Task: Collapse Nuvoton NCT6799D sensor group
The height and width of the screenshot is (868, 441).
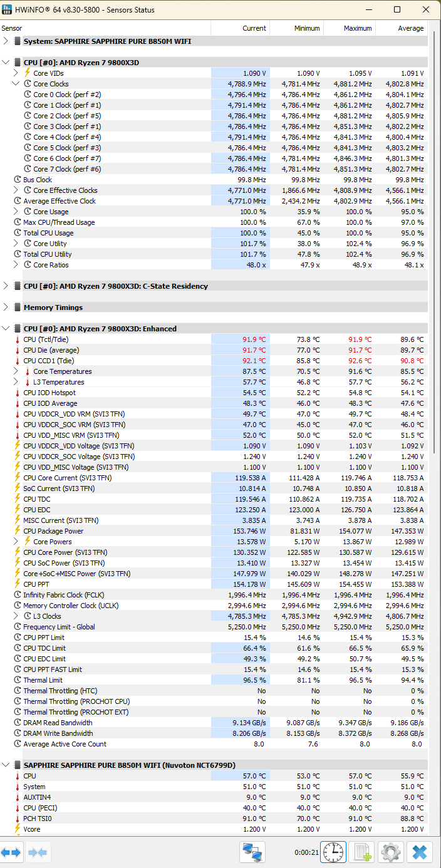Action: (x=6, y=765)
